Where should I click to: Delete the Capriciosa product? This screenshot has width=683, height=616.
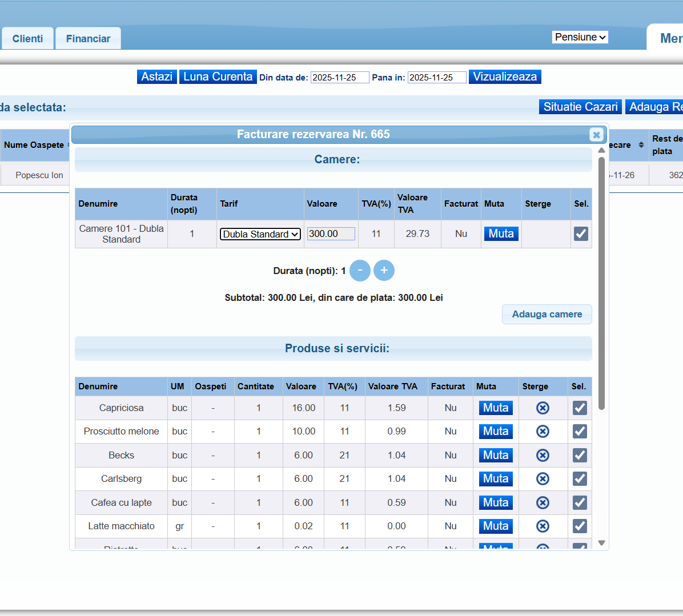pyautogui.click(x=543, y=408)
